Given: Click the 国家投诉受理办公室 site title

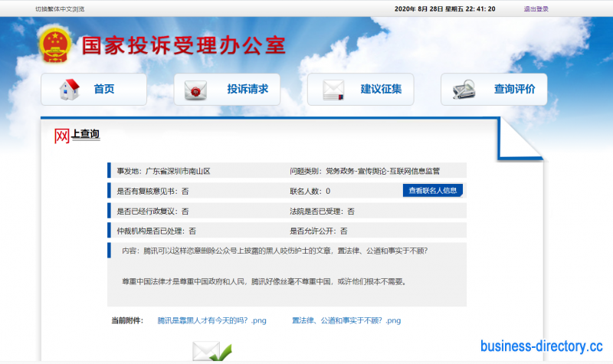Looking at the screenshot, I should coord(184,46).
